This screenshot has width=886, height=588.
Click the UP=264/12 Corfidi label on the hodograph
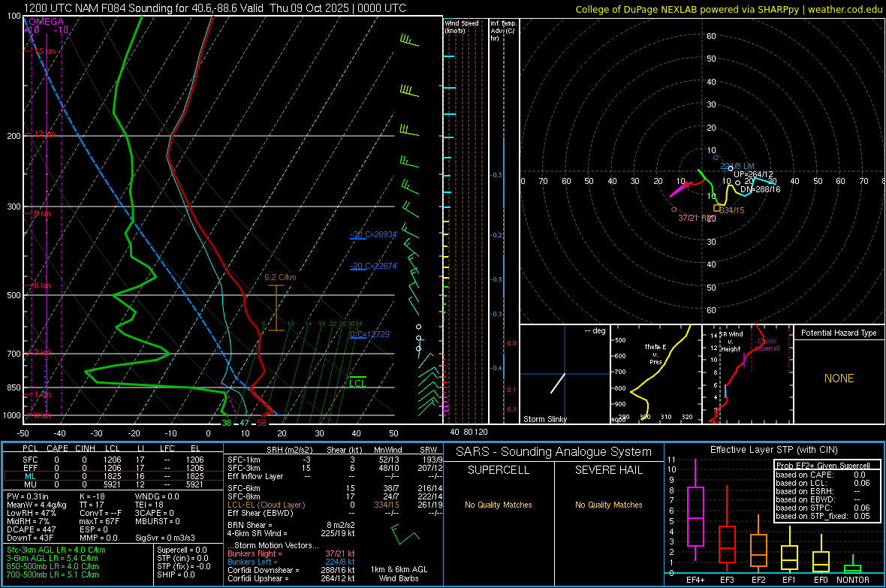pyautogui.click(x=753, y=175)
